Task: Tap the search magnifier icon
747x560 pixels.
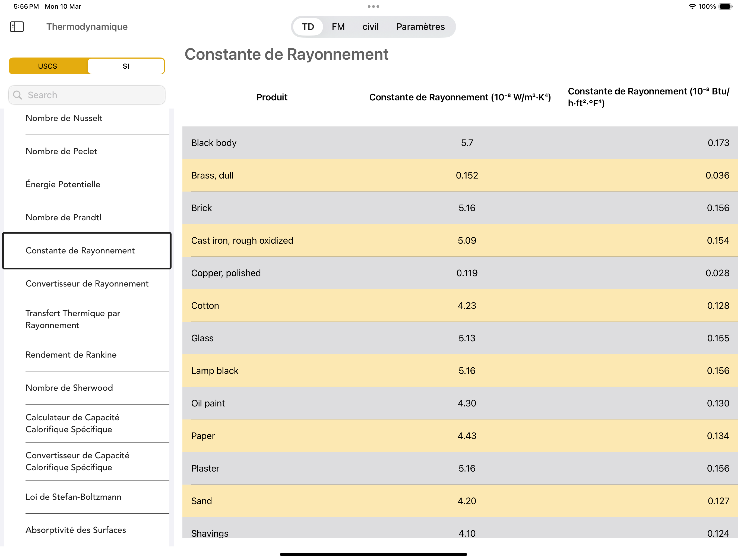Action: click(18, 95)
